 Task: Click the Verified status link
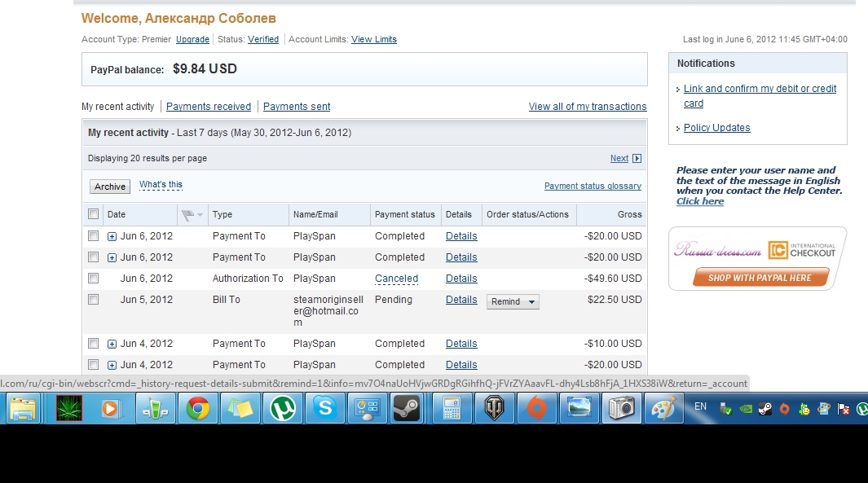pos(263,39)
